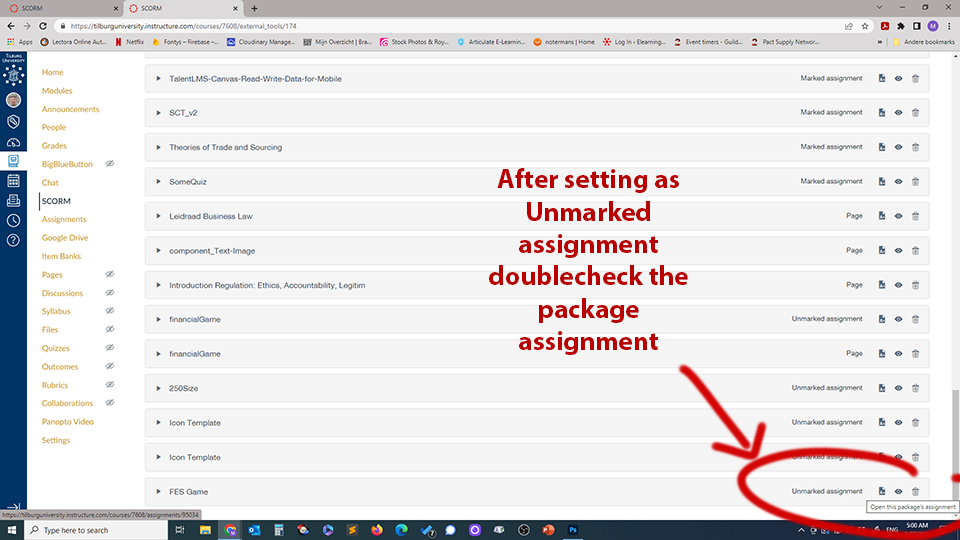Click Windows taskbar search box

(x=97, y=530)
